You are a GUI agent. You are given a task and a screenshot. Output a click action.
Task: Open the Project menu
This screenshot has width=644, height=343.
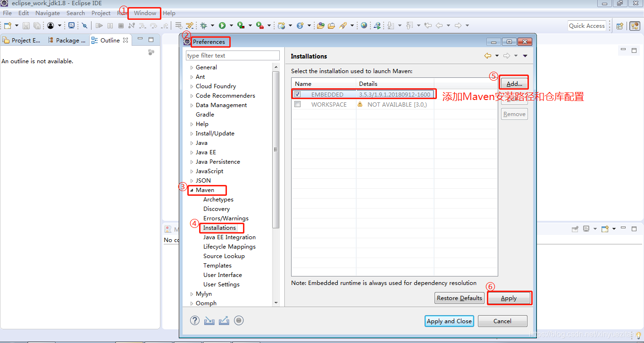(101, 13)
